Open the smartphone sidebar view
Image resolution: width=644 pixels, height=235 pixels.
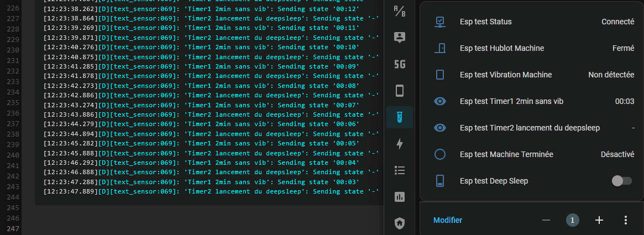point(400,91)
